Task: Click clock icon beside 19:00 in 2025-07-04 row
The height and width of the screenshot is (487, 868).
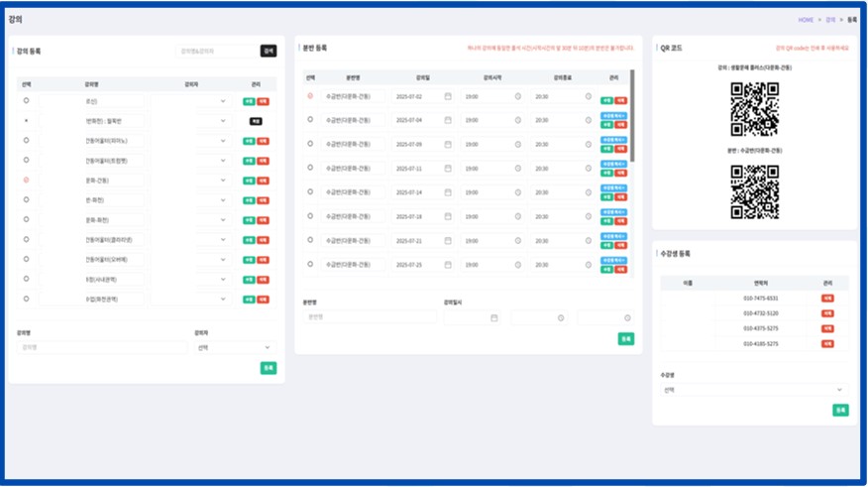Action: (517, 120)
